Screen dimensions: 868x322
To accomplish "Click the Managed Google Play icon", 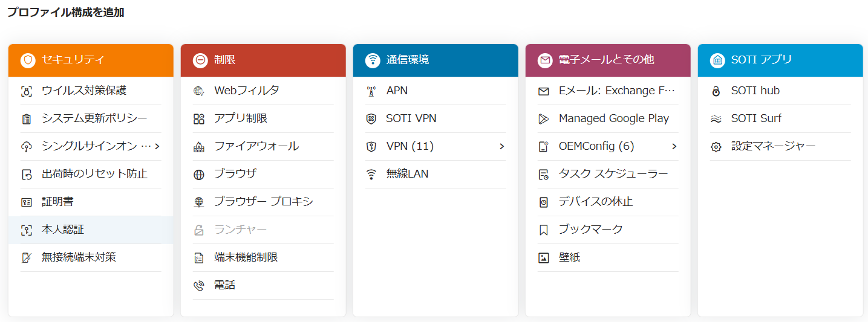I will point(544,119).
